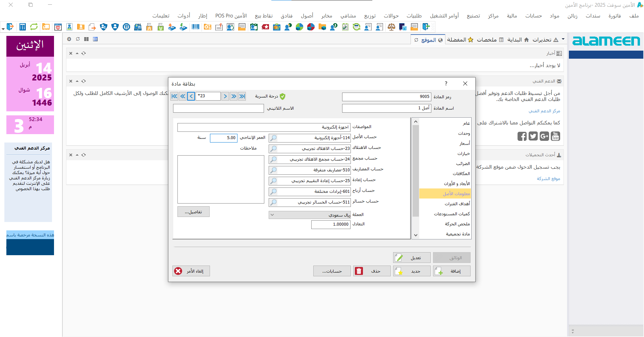The width and height of the screenshot is (644, 337).
Task: Jump to the last record in item card
Action: pyautogui.click(x=242, y=96)
